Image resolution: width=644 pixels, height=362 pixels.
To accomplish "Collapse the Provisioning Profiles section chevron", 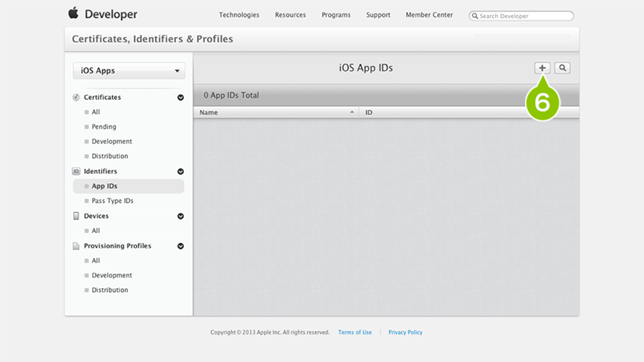I will click(180, 246).
